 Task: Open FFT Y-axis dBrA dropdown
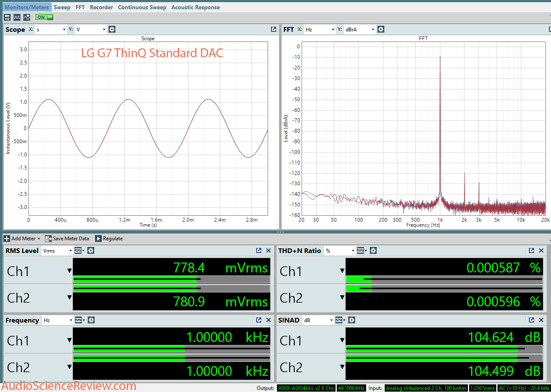click(x=360, y=29)
